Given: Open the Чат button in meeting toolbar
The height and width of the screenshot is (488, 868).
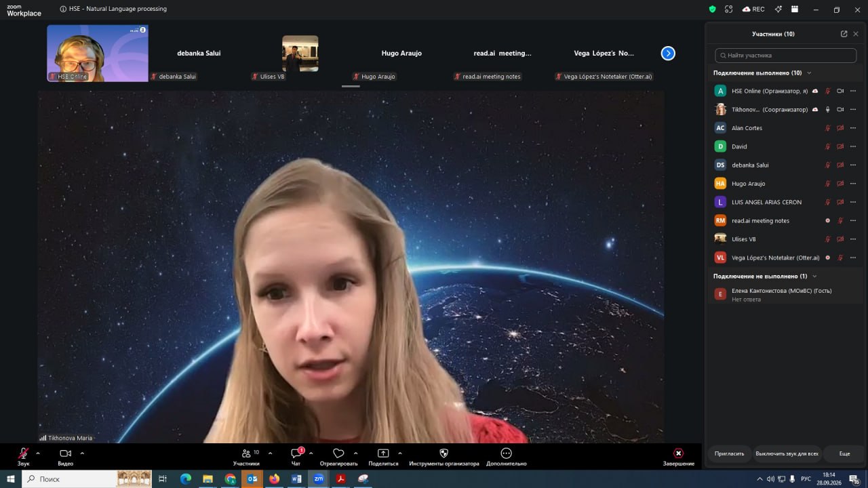Looking at the screenshot, I should pyautogui.click(x=296, y=456).
